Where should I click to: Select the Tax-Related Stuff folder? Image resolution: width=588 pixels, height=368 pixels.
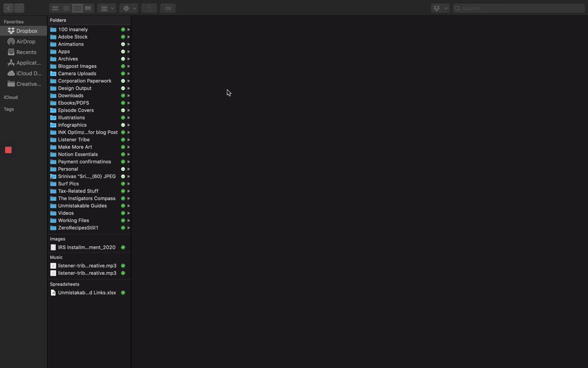point(89,191)
